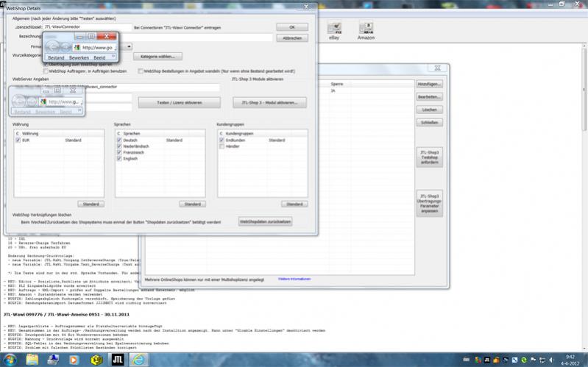Expand the Firma dropdown arrow
Screen dimensions: 588x367
tap(129, 46)
